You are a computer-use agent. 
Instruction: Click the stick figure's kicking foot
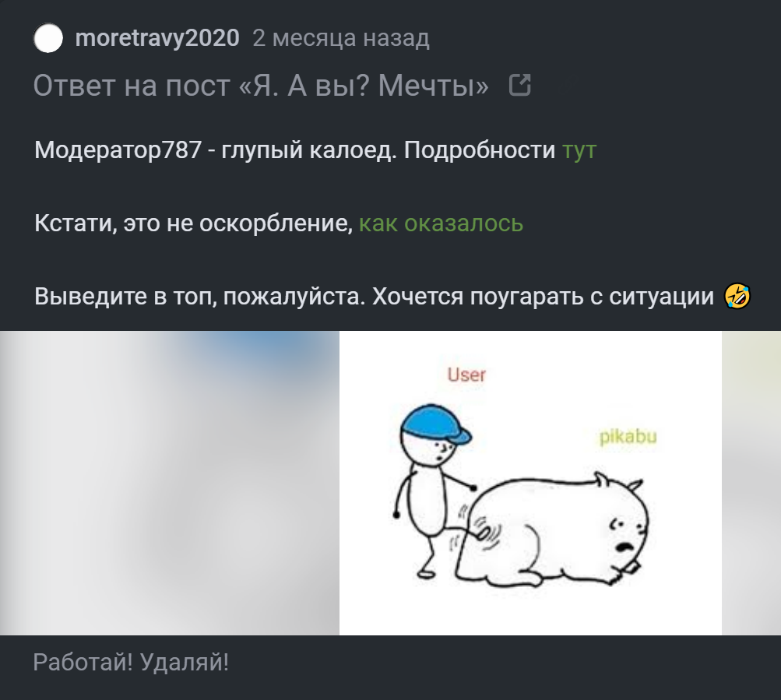(x=482, y=534)
